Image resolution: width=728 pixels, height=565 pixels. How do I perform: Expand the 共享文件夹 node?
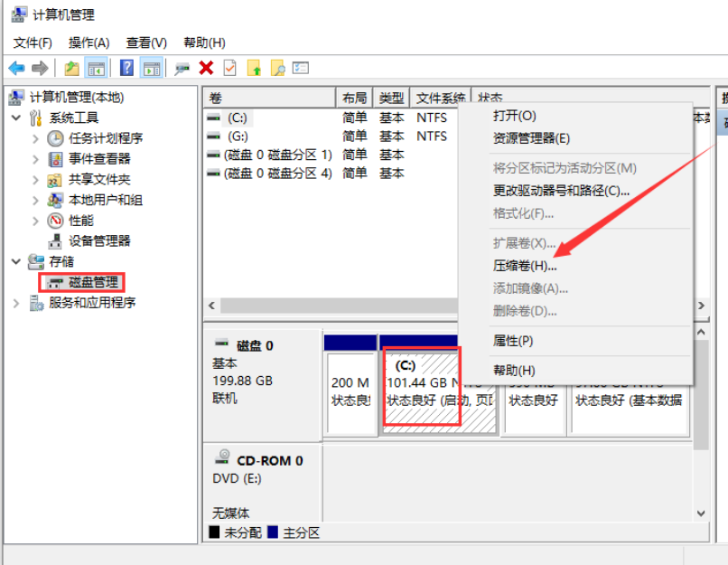click(x=35, y=180)
